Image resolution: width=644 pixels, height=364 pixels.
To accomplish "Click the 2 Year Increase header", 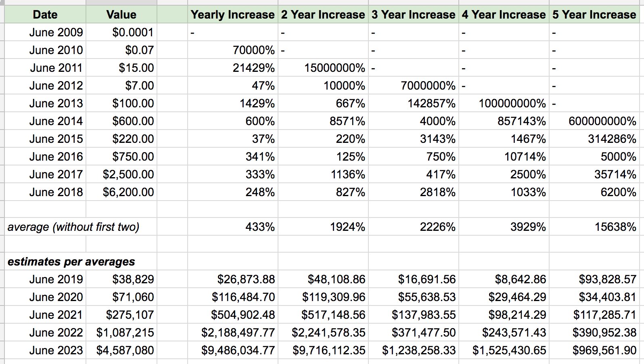I will tap(323, 15).
